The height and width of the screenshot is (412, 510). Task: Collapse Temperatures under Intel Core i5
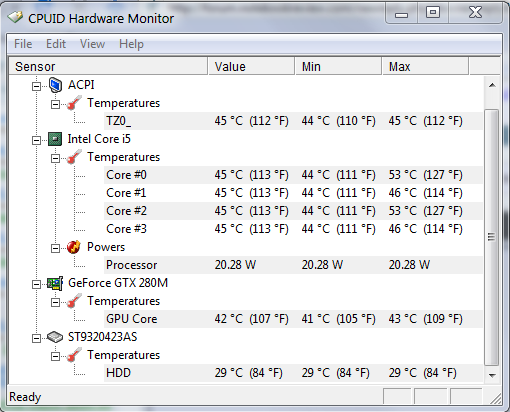55,158
